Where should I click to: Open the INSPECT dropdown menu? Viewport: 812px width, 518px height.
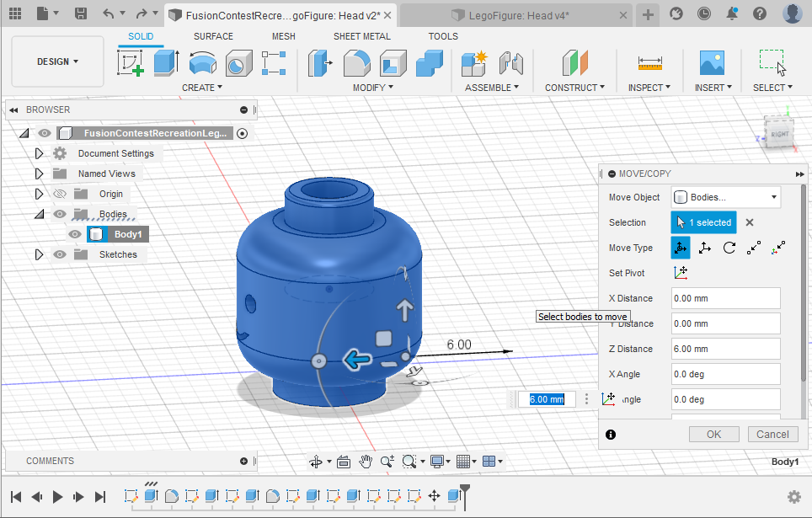(649, 88)
